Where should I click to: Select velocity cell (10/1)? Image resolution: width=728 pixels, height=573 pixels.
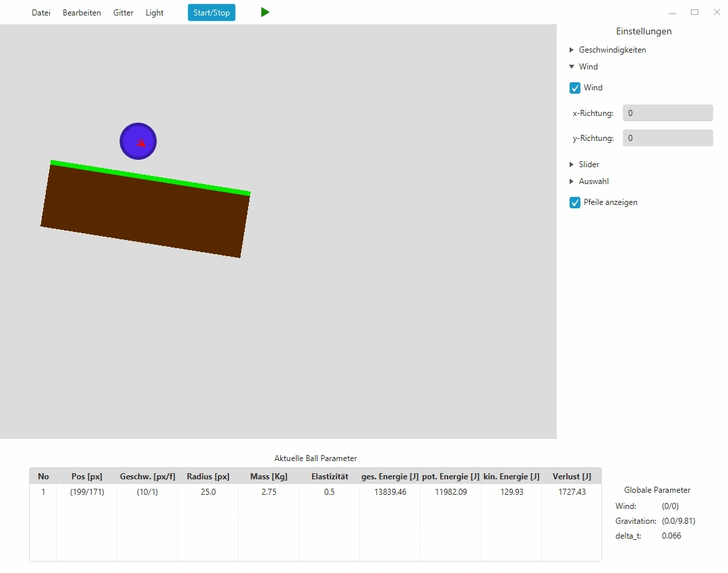[x=148, y=491]
